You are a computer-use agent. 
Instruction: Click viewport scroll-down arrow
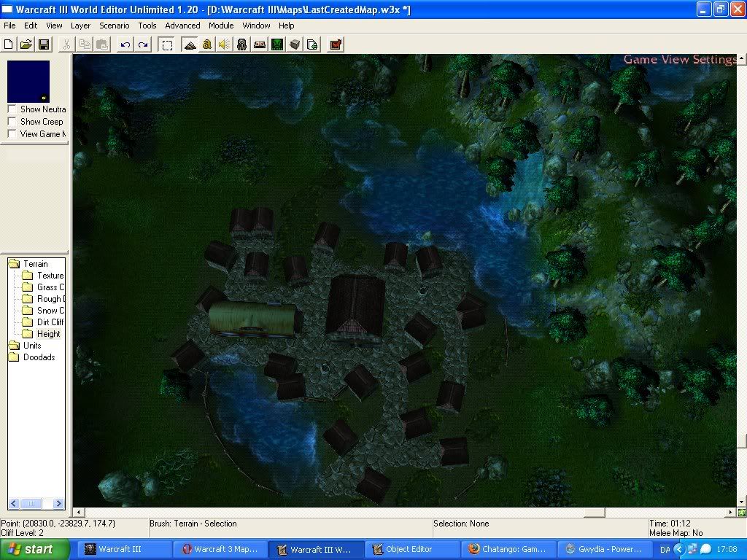(742, 502)
